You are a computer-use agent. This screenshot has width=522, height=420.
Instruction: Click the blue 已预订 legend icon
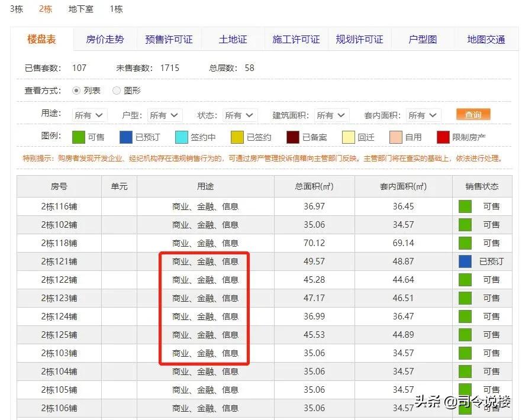point(125,137)
